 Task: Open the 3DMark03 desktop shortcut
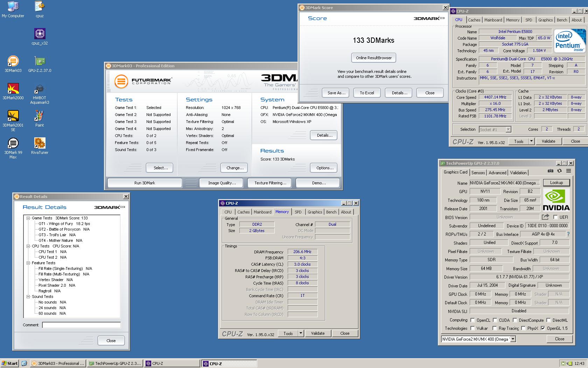(x=13, y=64)
